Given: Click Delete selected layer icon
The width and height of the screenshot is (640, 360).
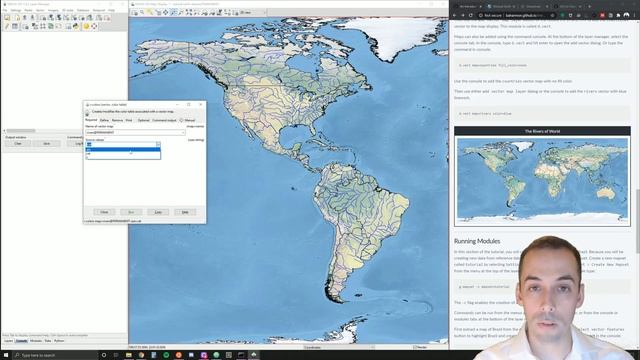Looking at the screenshot, I should [107, 18].
